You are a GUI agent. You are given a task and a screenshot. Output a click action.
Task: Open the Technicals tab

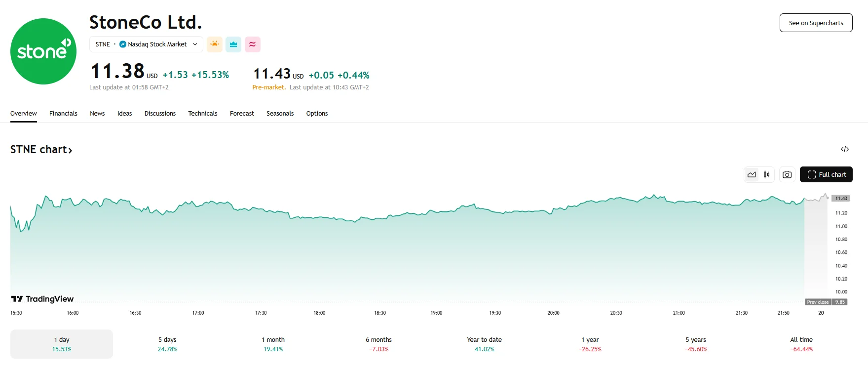pyautogui.click(x=202, y=113)
